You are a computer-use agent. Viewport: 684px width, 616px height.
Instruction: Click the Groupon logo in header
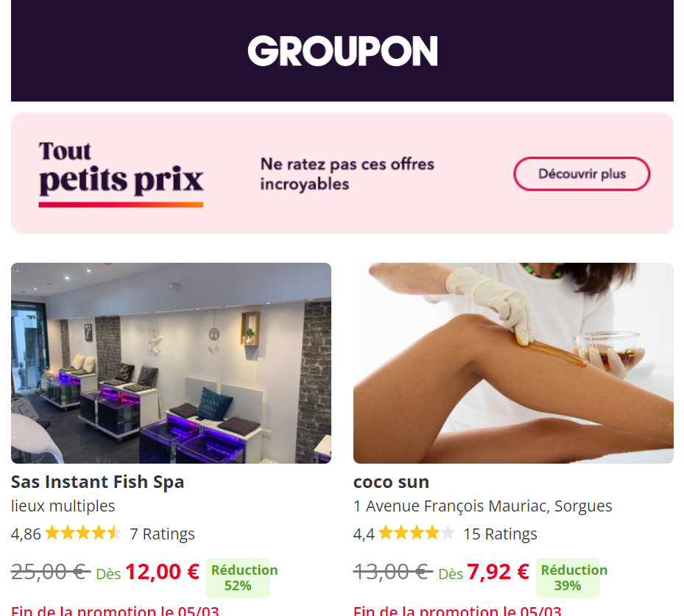click(342, 51)
